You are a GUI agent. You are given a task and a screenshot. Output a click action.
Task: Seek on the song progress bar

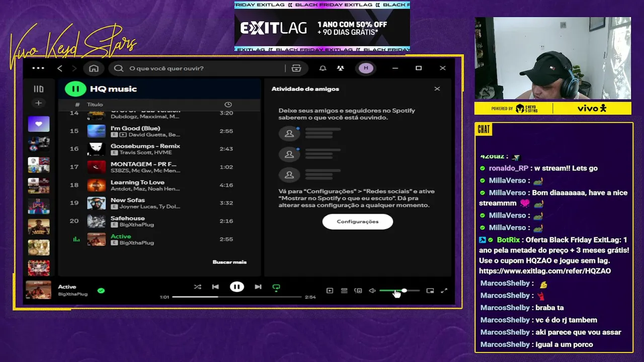236,297
